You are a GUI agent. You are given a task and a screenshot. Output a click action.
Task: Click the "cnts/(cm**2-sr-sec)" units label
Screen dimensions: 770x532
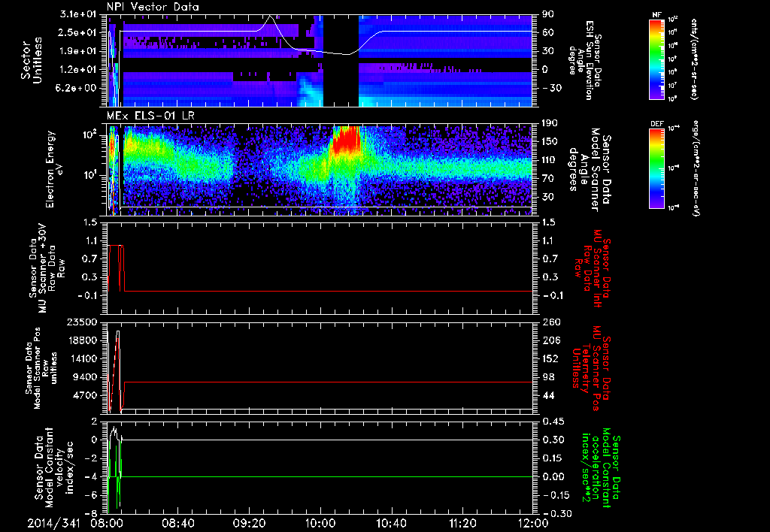tap(694, 59)
